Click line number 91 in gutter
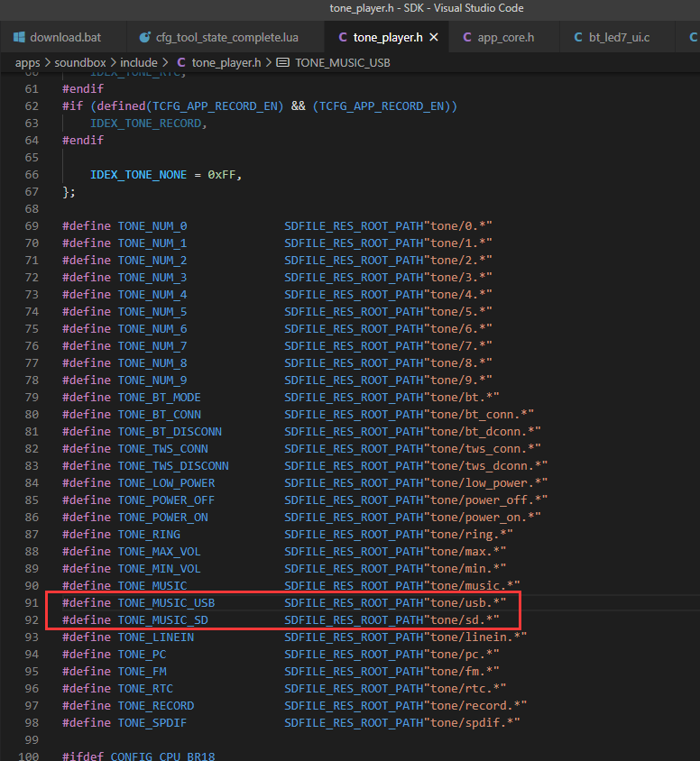700x761 pixels. click(32, 603)
